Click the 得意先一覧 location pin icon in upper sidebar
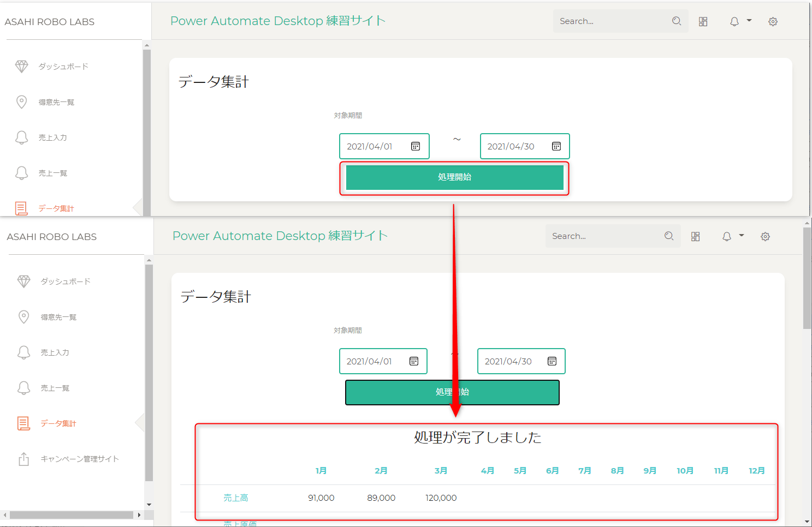The width and height of the screenshot is (812, 527). click(21, 102)
